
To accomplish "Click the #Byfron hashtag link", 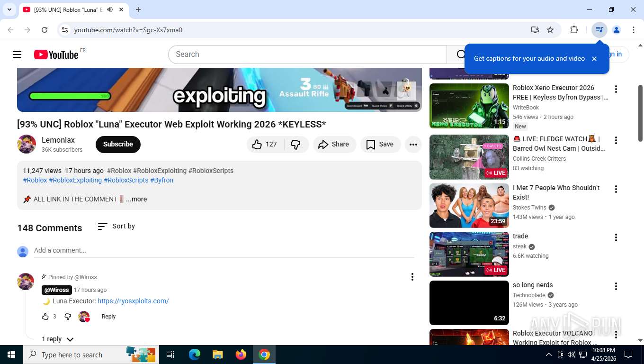I will (x=162, y=180).
